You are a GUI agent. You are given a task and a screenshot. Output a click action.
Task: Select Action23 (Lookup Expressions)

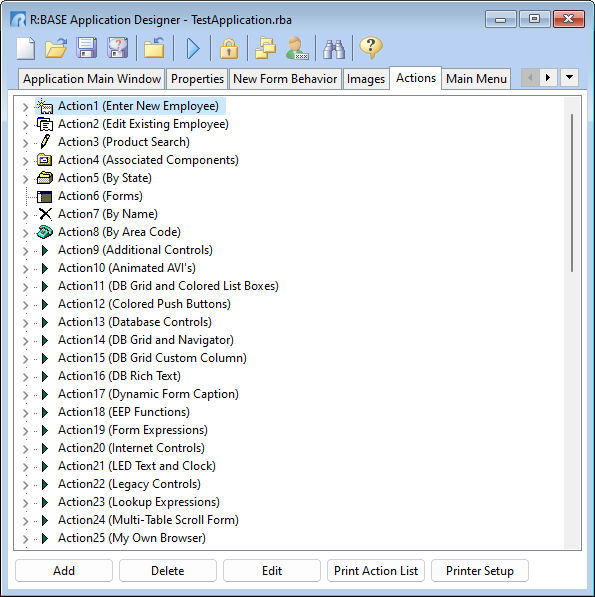click(139, 502)
